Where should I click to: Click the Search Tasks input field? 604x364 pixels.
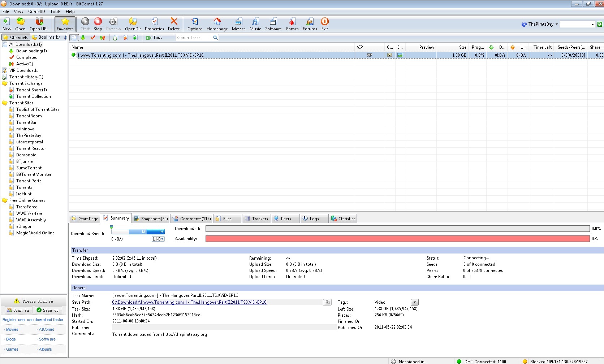coord(194,38)
